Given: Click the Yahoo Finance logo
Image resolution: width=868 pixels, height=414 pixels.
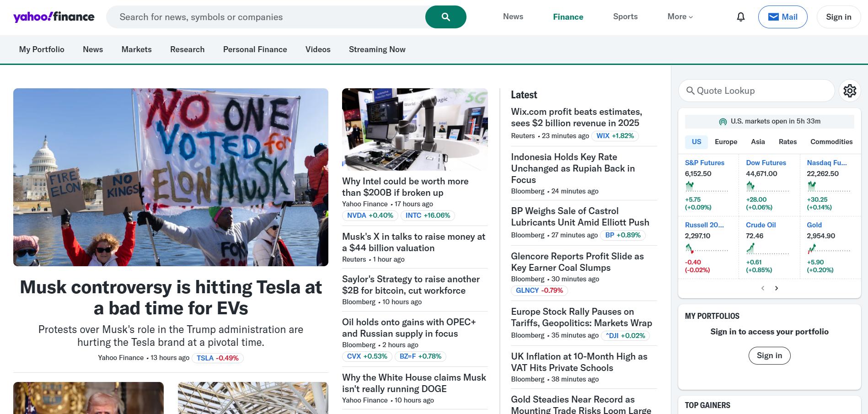Looking at the screenshot, I should tap(54, 17).
